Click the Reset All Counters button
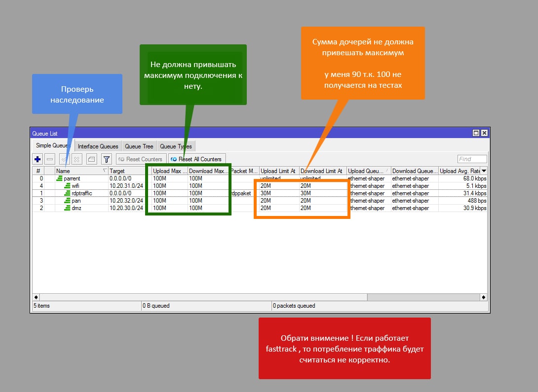Viewport: 538px width, 392px height. [x=197, y=159]
